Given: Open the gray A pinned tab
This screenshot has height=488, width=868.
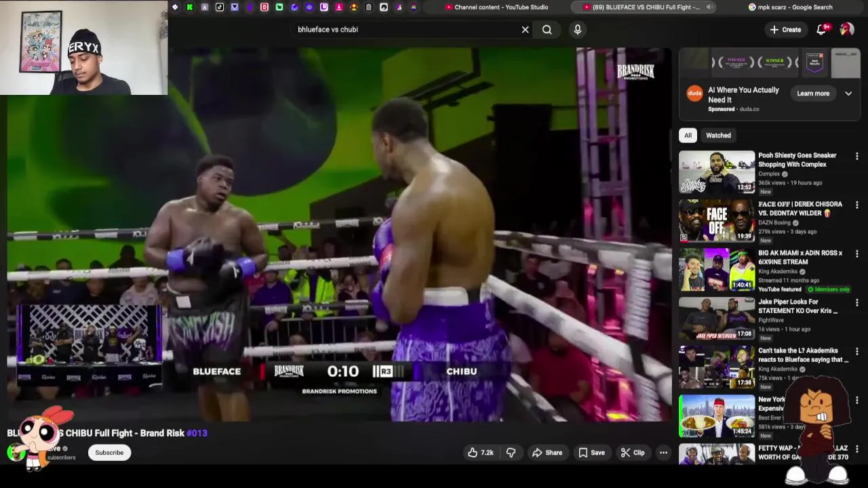Looking at the screenshot, I should 205,7.
